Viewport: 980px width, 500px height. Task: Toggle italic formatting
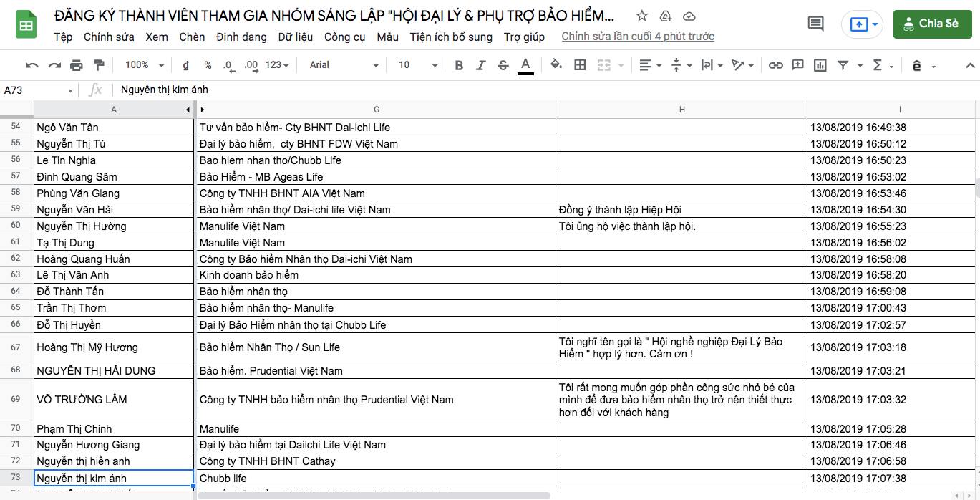481,65
